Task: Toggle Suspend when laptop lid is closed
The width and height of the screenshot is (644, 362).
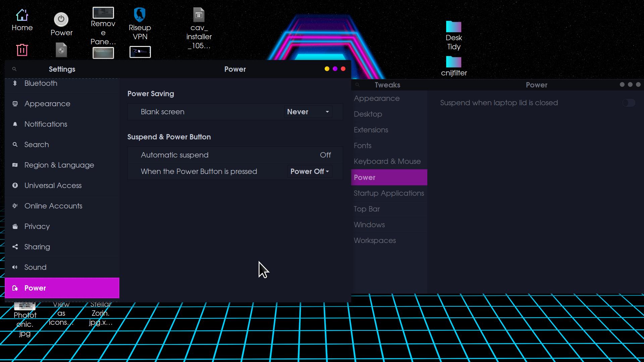Action: (629, 103)
